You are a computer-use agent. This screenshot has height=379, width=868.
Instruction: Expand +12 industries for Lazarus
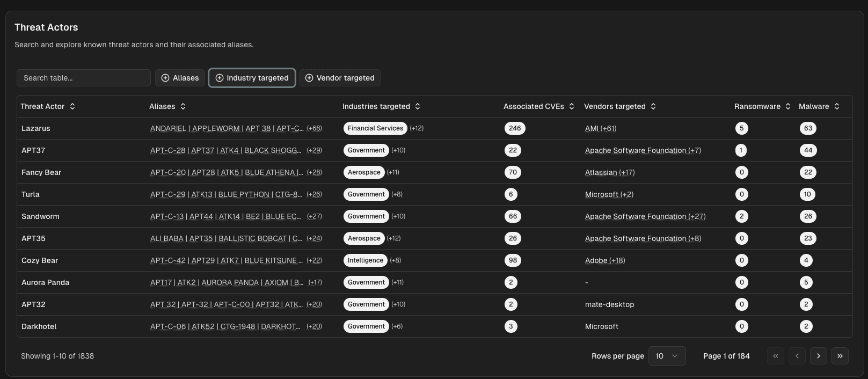417,128
